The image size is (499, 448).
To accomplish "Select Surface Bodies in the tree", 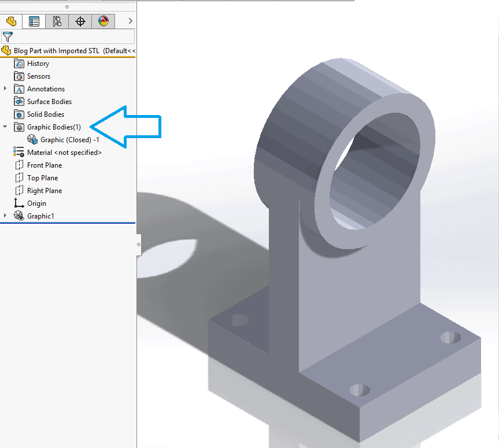I will (49, 102).
